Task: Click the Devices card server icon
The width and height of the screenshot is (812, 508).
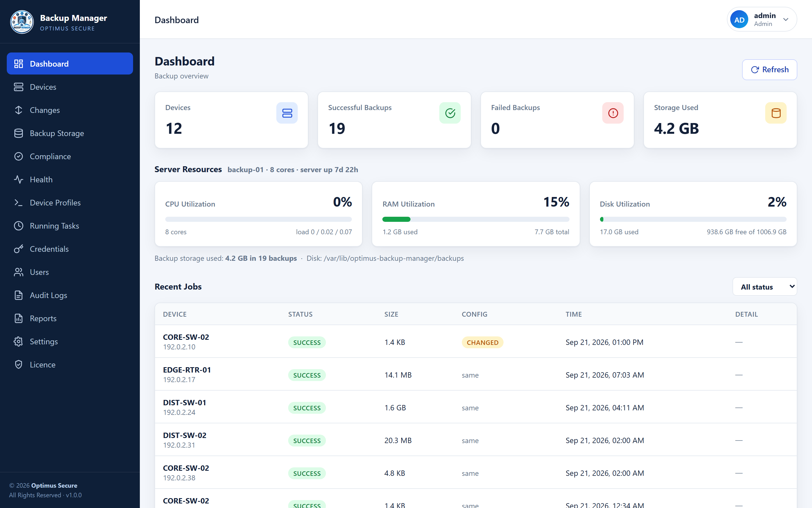Action: tap(287, 113)
